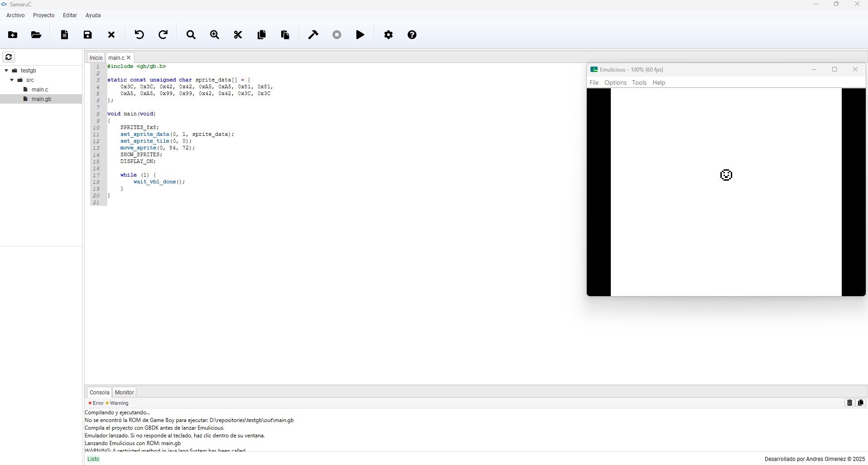Click 'Lanzando Emulicious con ROM: main.gb' console line
The image size is (868, 465).
(133, 443)
